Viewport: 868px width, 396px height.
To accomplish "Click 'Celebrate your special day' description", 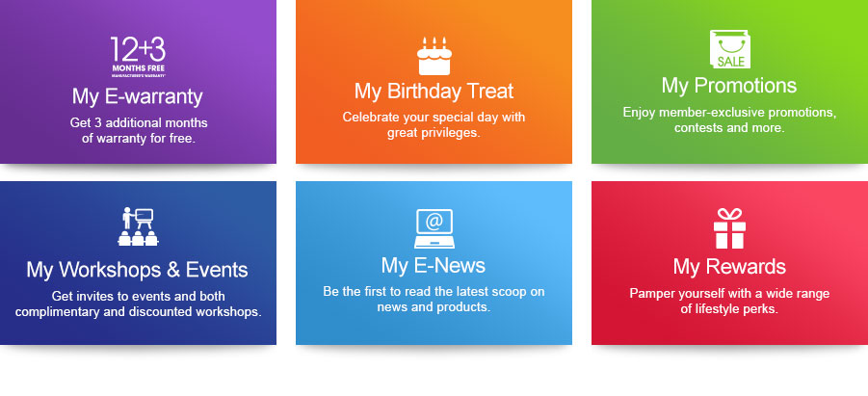I will click(x=434, y=124).
